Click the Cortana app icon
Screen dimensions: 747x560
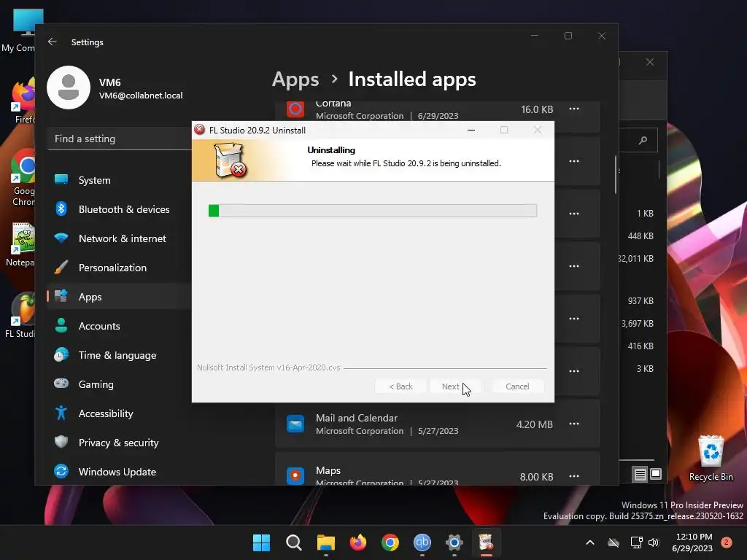pos(295,109)
